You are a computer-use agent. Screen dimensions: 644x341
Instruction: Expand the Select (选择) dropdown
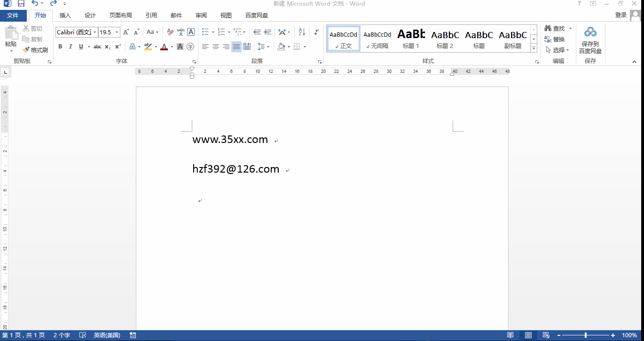pyautogui.click(x=558, y=50)
